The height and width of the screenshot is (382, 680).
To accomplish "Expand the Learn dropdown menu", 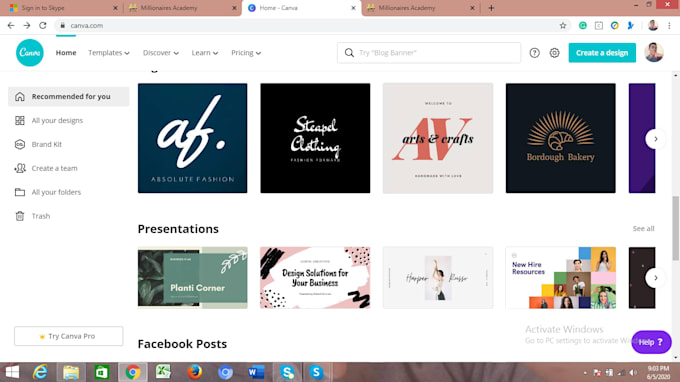I will click(x=205, y=53).
